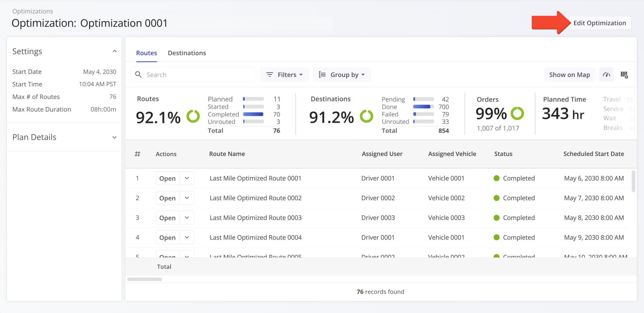Collapse the Settings panel
Viewport: 644px width, 313px height.
point(114,51)
